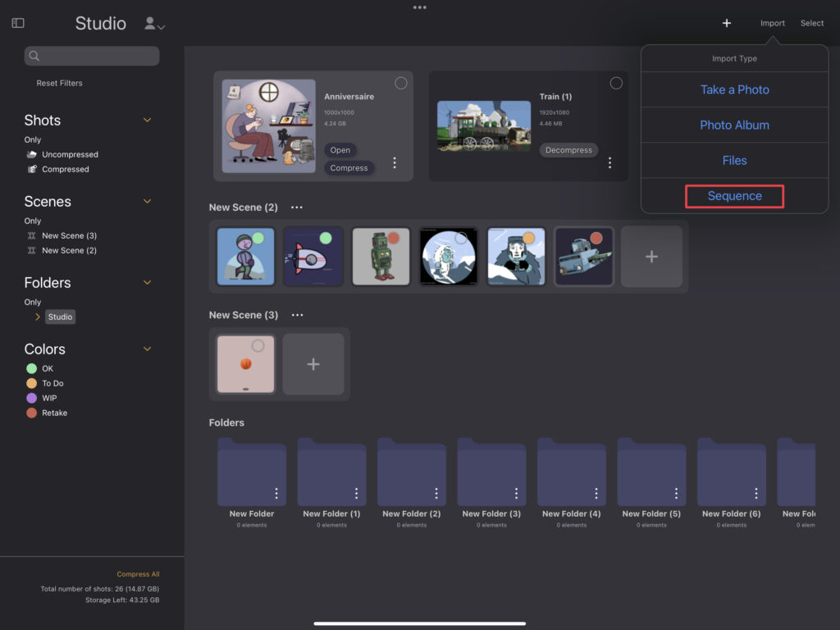
Task: Click Open on Anniversaire shot
Action: (x=340, y=150)
